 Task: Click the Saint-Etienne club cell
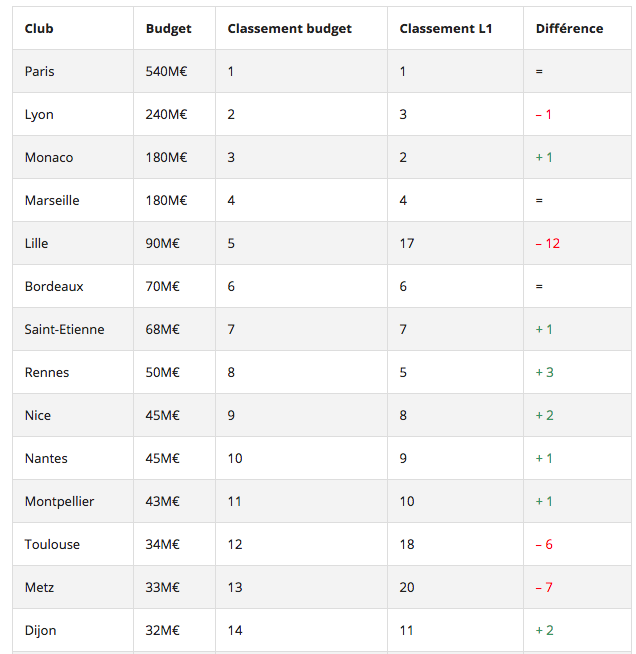point(64,330)
